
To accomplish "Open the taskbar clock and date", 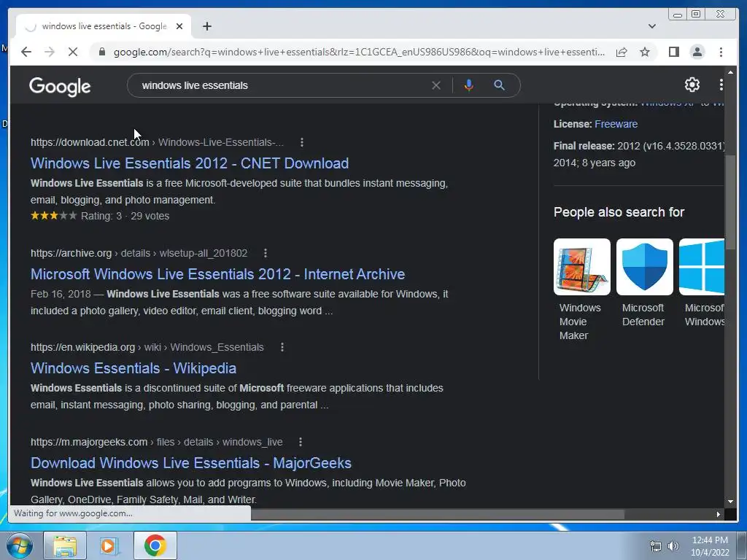I will point(710,546).
